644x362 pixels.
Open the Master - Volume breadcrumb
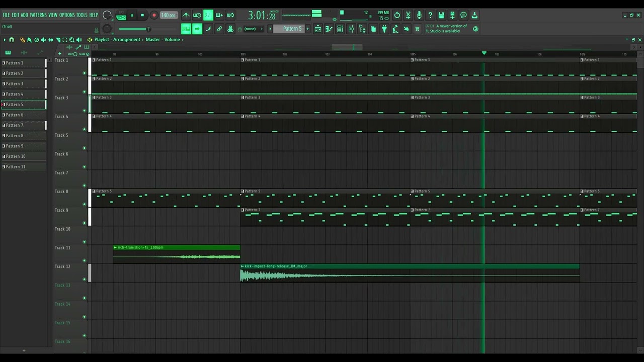point(163,40)
